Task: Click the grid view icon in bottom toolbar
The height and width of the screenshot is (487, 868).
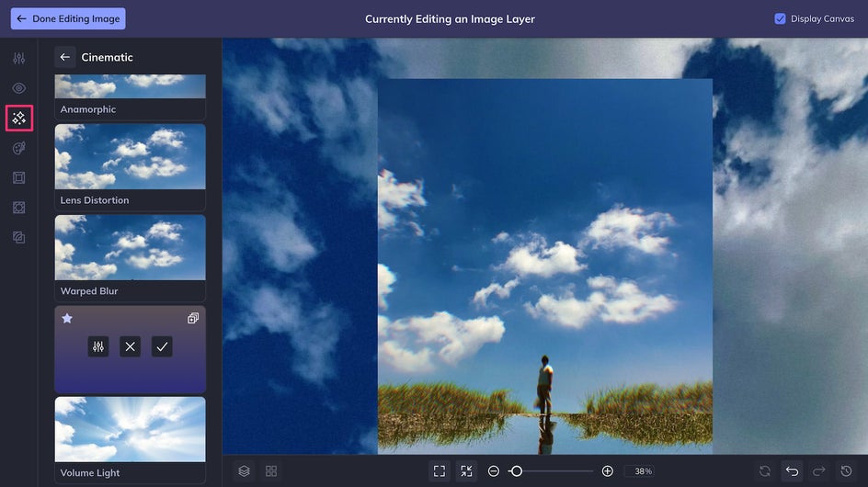Action: point(271,471)
